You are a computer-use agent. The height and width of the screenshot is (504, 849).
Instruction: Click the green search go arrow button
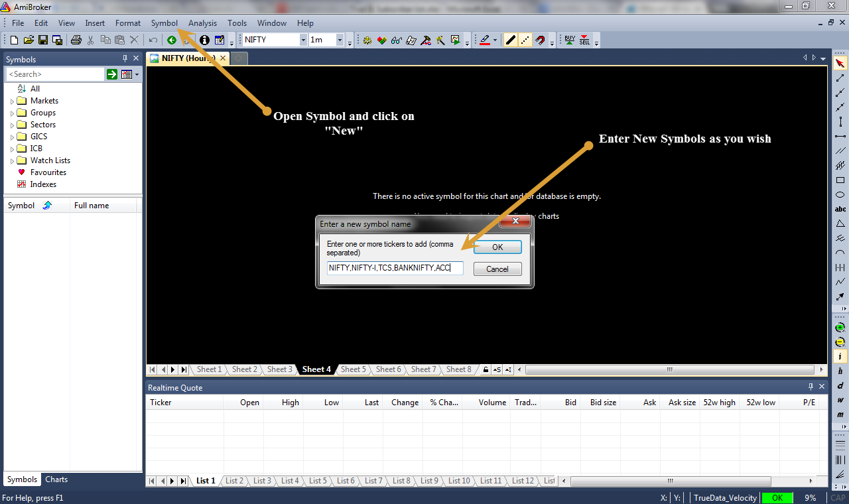112,74
